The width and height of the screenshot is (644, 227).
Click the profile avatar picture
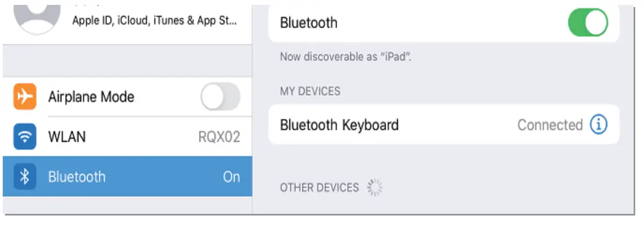[x=38, y=18]
